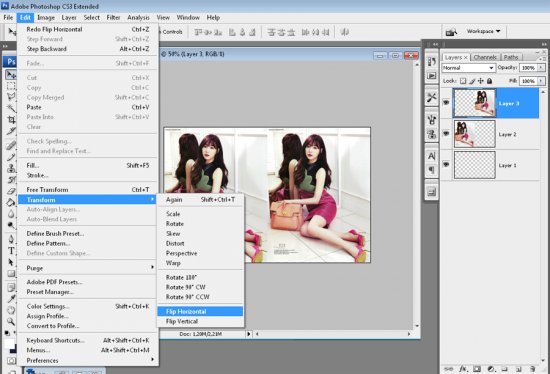Click the Opacity 100% field

pos(528,67)
